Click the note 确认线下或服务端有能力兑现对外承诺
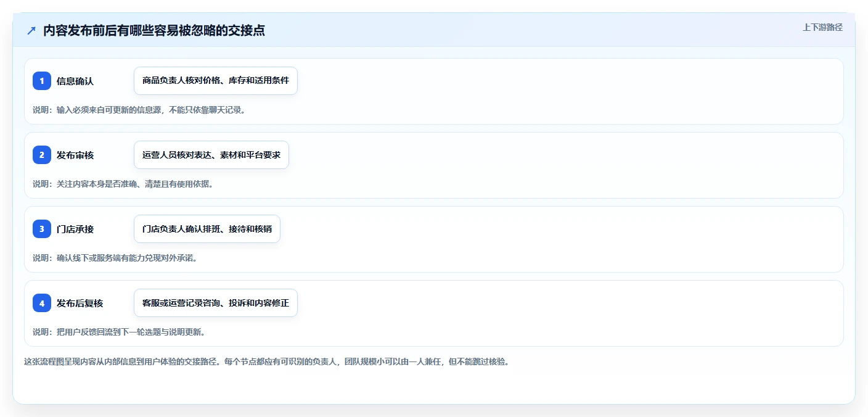868x417 pixels. 115,258
